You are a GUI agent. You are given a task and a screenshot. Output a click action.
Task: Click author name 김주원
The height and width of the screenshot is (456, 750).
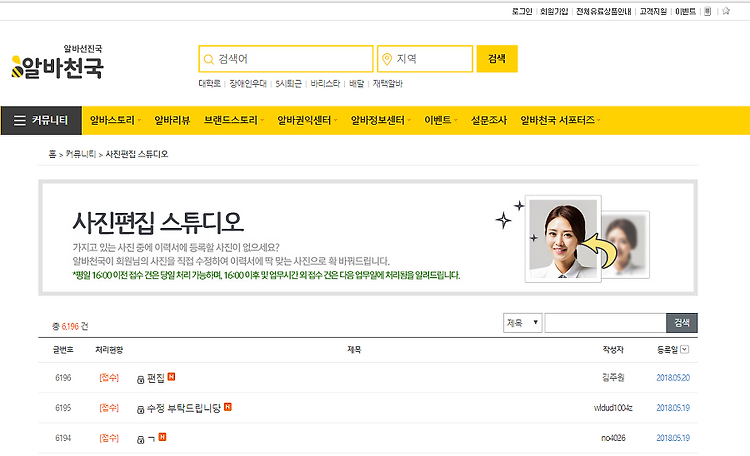pos(613,378)
